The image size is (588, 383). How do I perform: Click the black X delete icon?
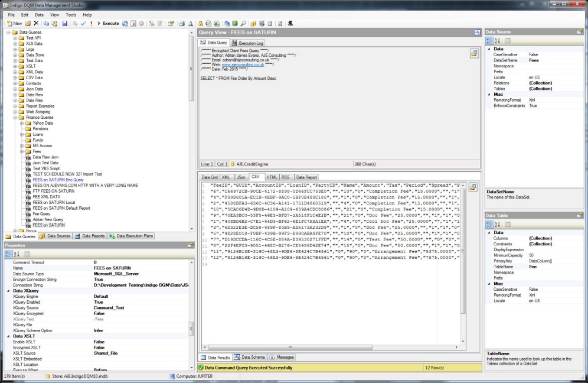pyautogui.click(x=37, y=24)
